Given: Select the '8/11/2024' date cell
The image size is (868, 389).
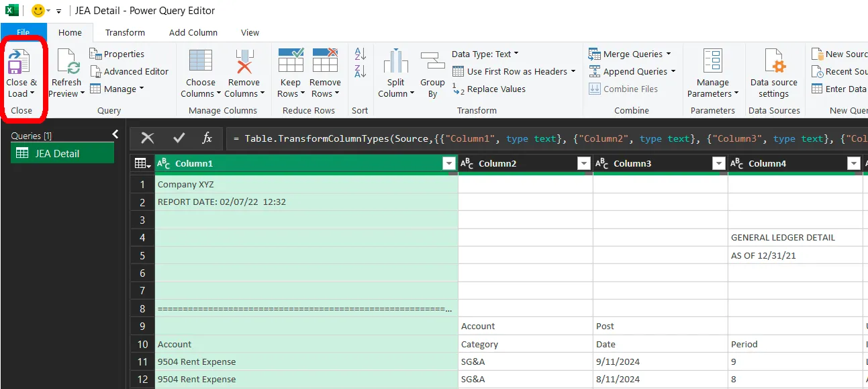Looking at the screenshot, I should click(x=660, y=379).
